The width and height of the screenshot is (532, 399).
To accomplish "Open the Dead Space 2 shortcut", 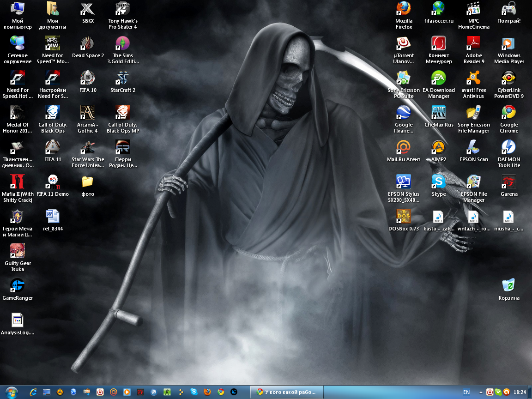I will pyautogui.click(x=88, y=43).
